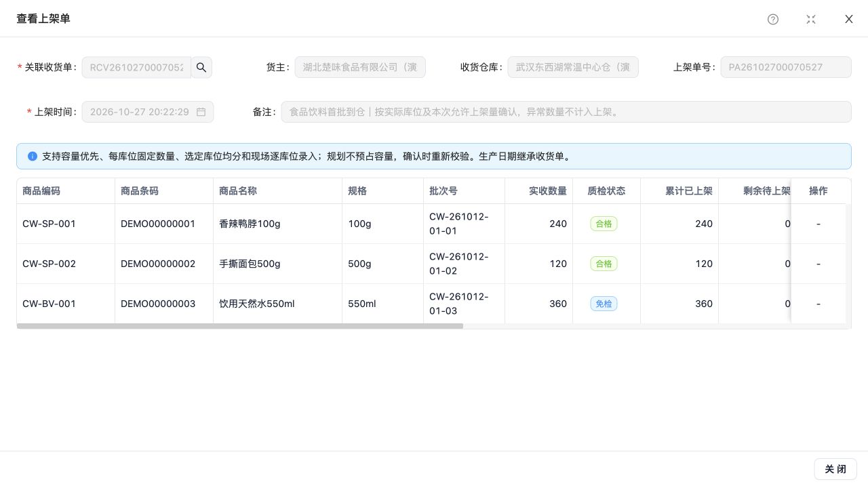The height and width of the screenshot is (488, 868).
Task: Close the 查看上架单 dialog with X
Action: click(x=849, y=19)
